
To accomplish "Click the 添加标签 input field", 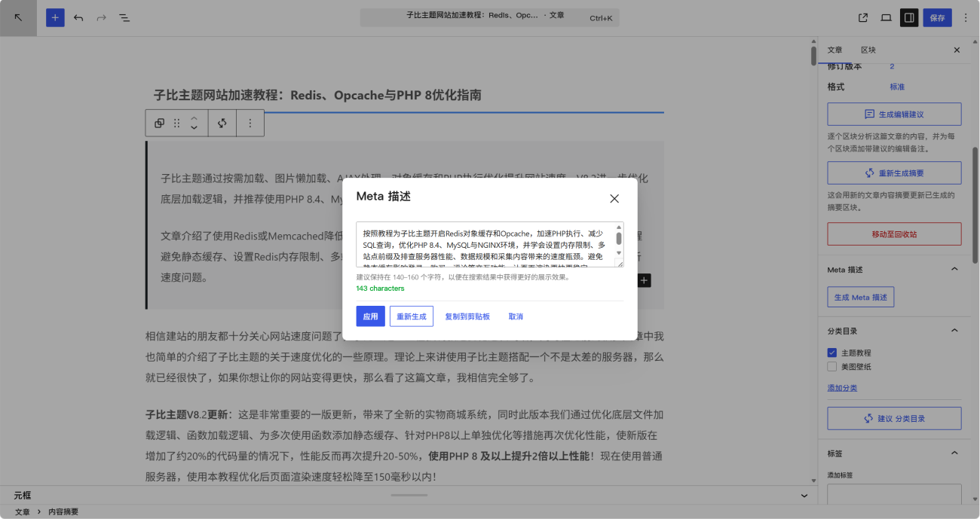I will tap(894, 495).
